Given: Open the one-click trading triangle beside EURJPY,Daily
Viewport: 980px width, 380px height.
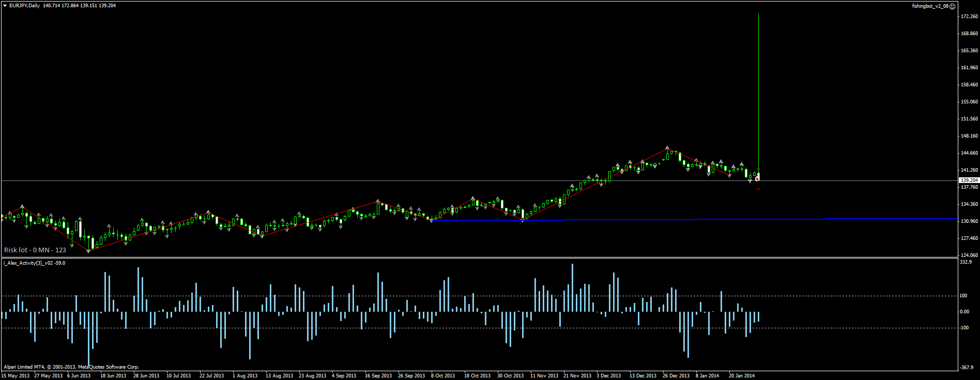Looking at the screenshot, I should coord(5,6).
